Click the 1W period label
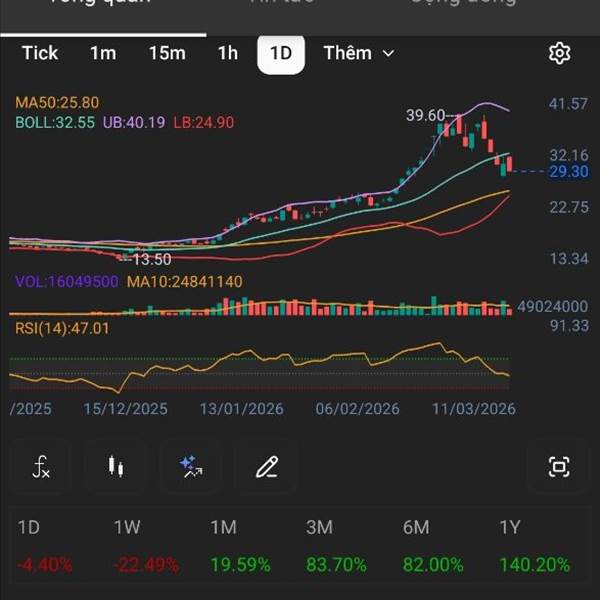 [x=127, y=527]
